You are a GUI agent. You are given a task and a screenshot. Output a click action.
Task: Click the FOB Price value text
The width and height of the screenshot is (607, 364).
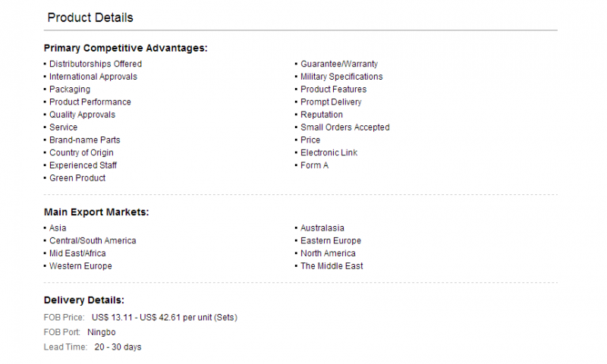click(x=165, y=318)
